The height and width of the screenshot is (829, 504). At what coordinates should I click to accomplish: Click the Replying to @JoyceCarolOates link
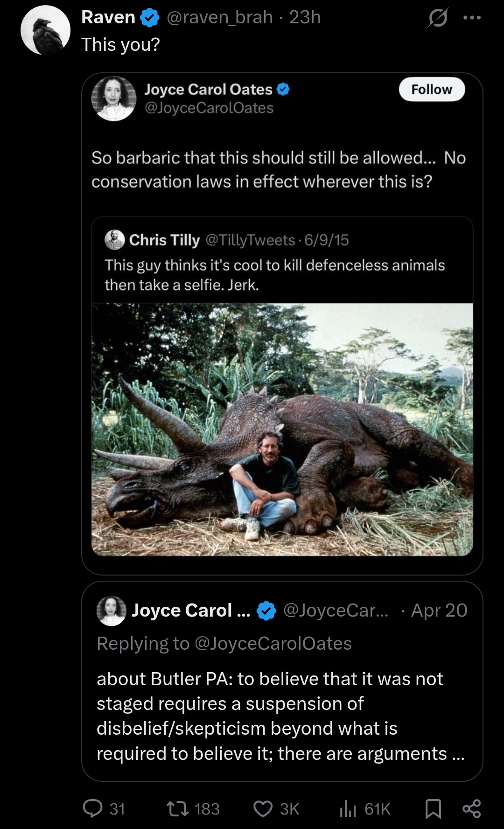273,643
